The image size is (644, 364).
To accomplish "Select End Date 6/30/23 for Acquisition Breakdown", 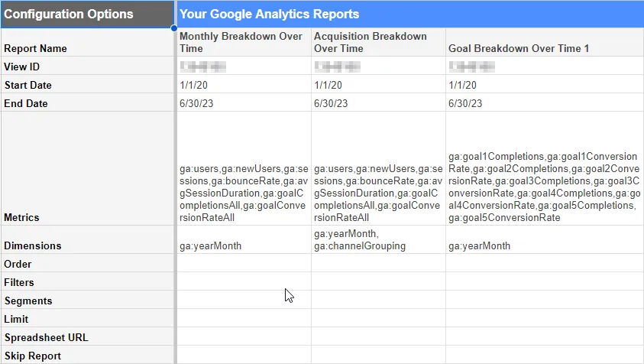I will click(378, 102).
